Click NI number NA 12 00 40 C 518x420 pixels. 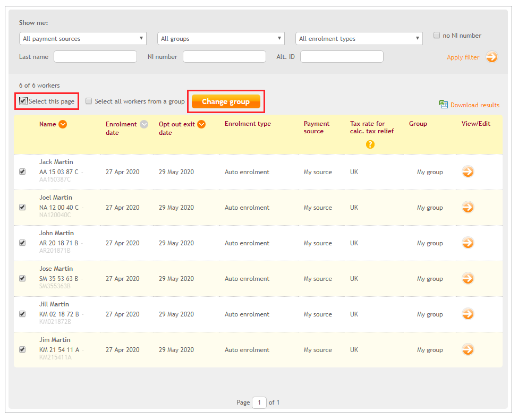[x=59, y=208]
